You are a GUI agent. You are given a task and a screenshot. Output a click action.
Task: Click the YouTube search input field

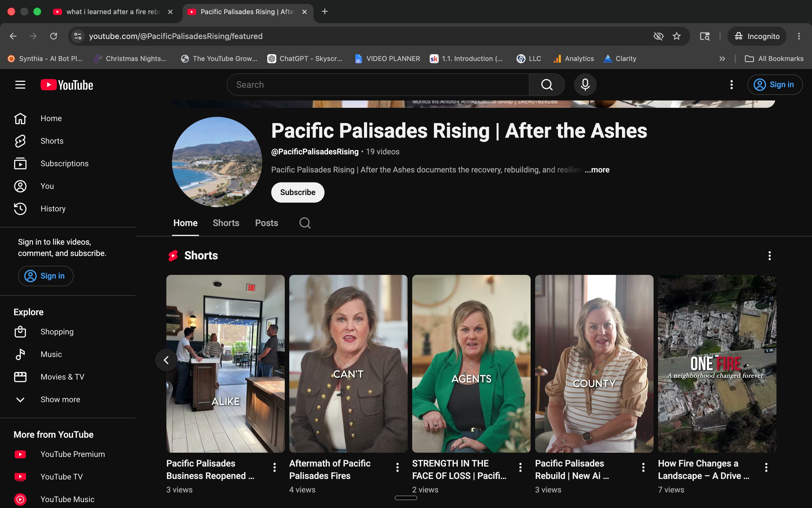(x=378, y=85)
